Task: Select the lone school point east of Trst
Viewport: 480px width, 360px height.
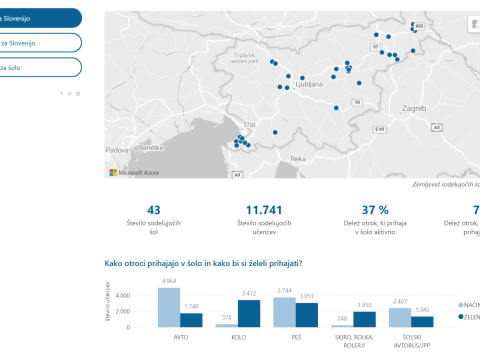Action: (275, 132)
